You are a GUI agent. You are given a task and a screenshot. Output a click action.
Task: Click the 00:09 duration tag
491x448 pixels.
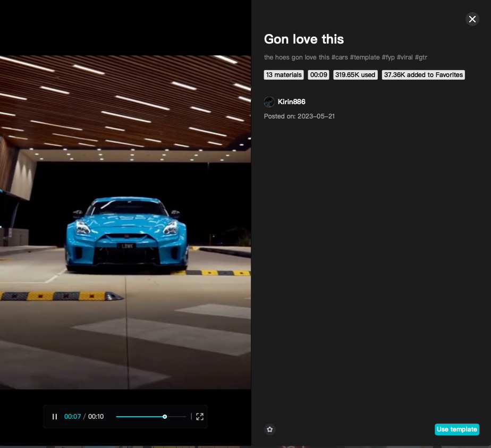318,75
